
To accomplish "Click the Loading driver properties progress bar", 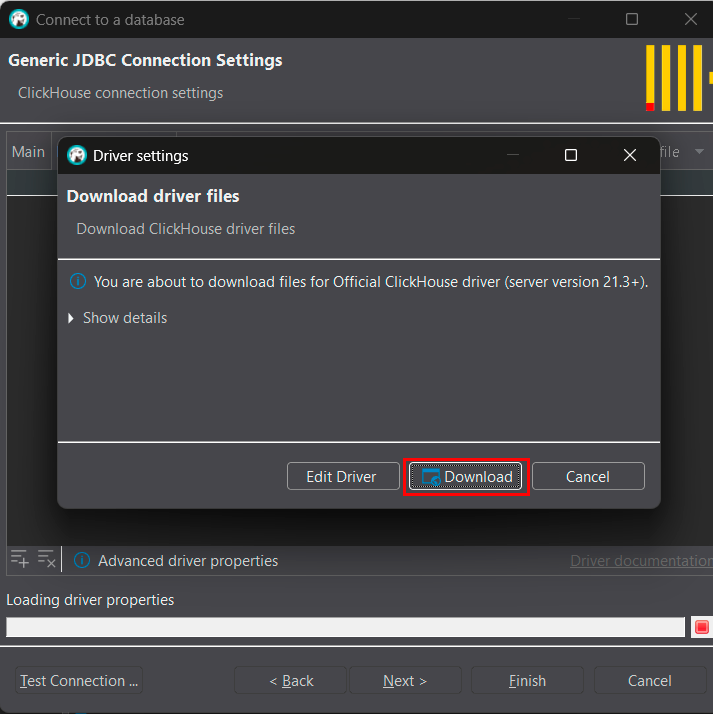I will (345, 627).
